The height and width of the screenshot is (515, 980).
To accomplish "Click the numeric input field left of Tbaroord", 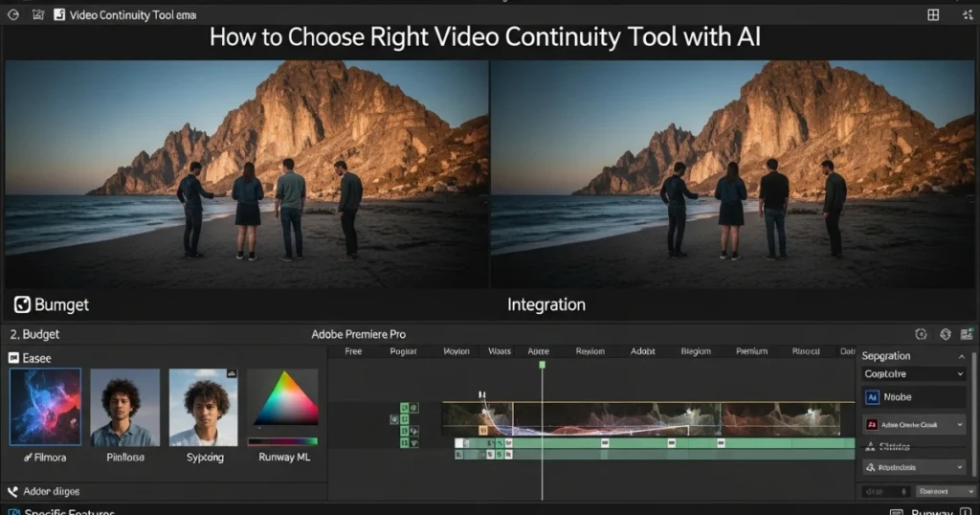I will [x=885, y=491].
